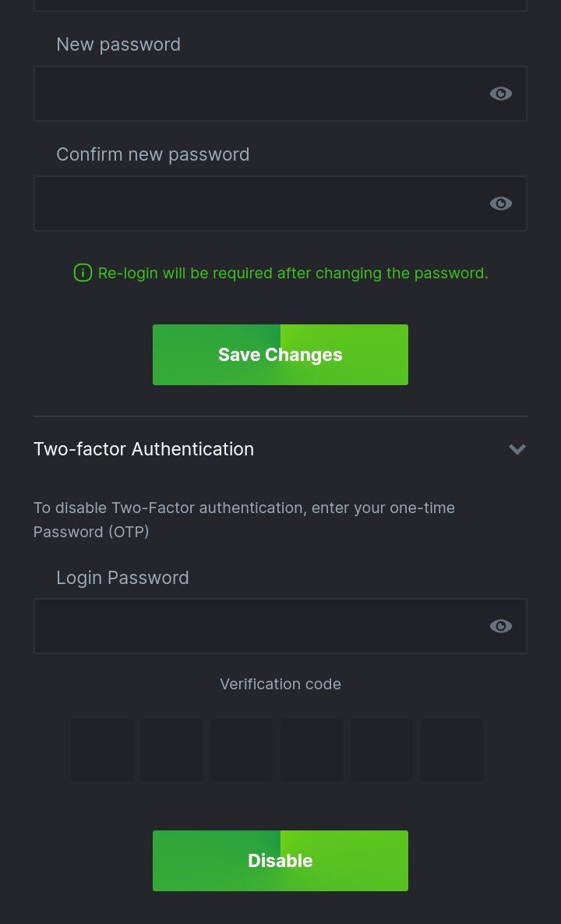Image resolution: width=561 pixels, height=924 pixels.
Task: Collapse the Two-factor Authentication section chevron
Action: [517, 449]
